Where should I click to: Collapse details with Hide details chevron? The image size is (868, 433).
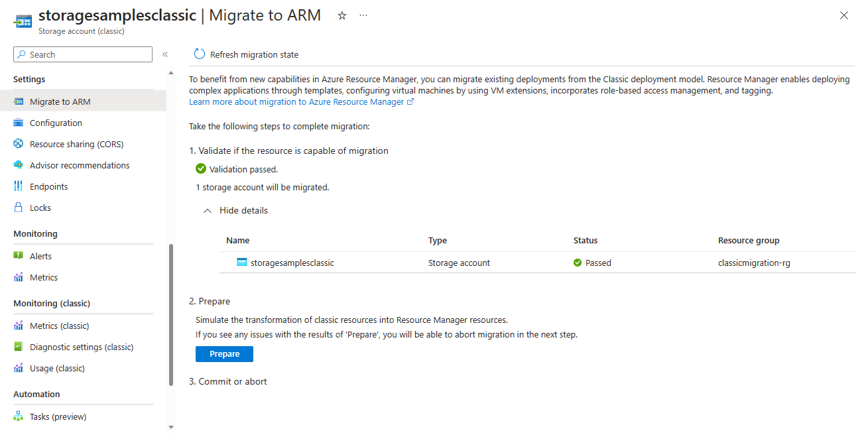point(208,210)
